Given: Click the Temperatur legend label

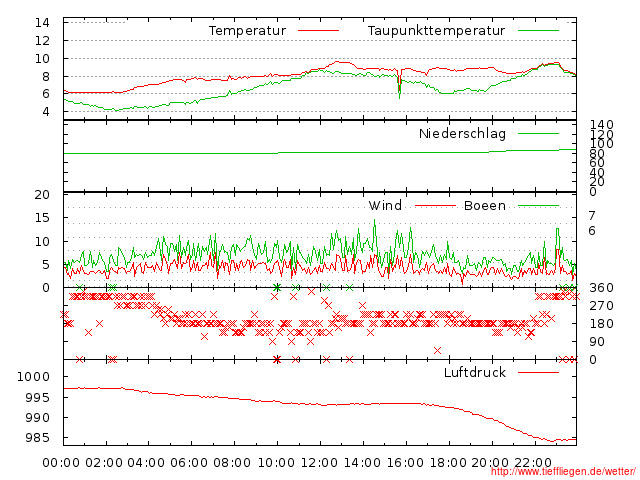Looking at the screenshot, I should click(x=247, y=31).
